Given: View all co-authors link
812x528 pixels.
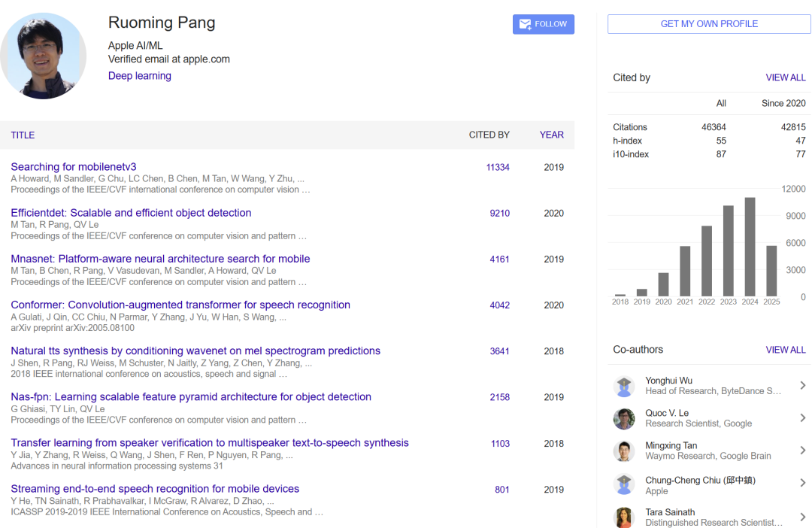Looking at the screenshot, I should point(785,350).
